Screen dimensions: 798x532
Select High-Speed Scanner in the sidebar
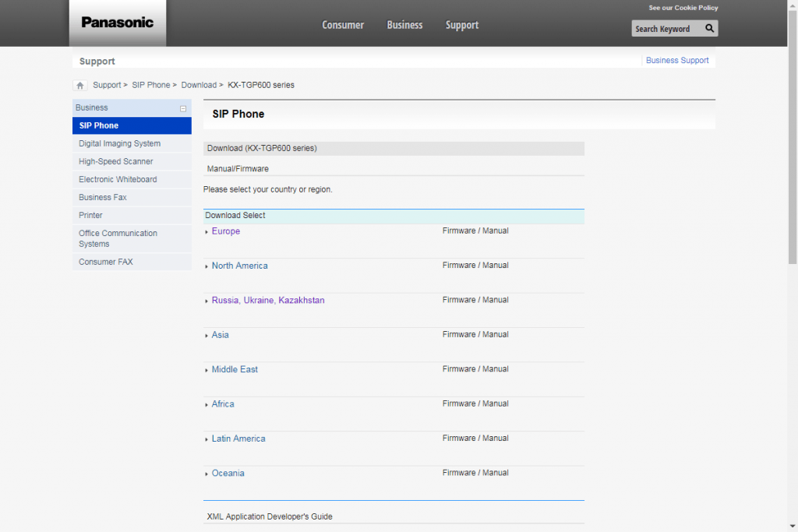(x=132, y=161)
